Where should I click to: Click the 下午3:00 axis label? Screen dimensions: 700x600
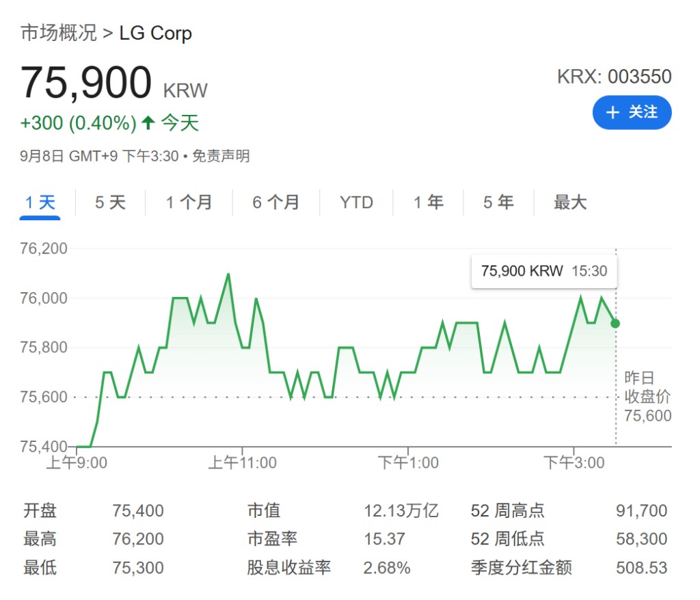(574, 463)
